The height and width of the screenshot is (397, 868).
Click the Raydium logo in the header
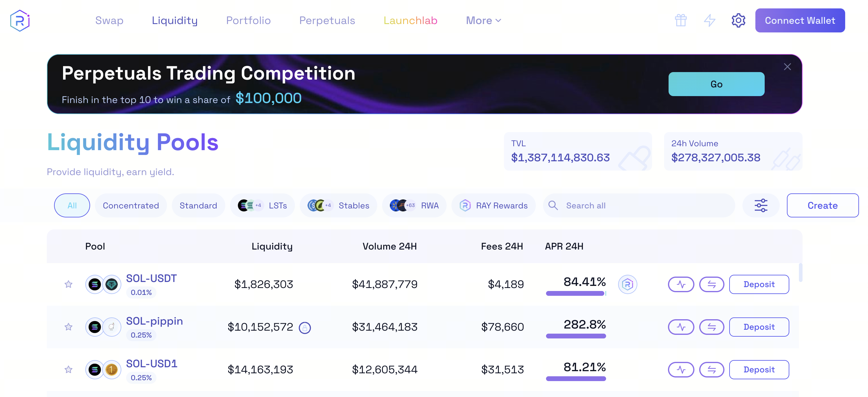(20, 20)
